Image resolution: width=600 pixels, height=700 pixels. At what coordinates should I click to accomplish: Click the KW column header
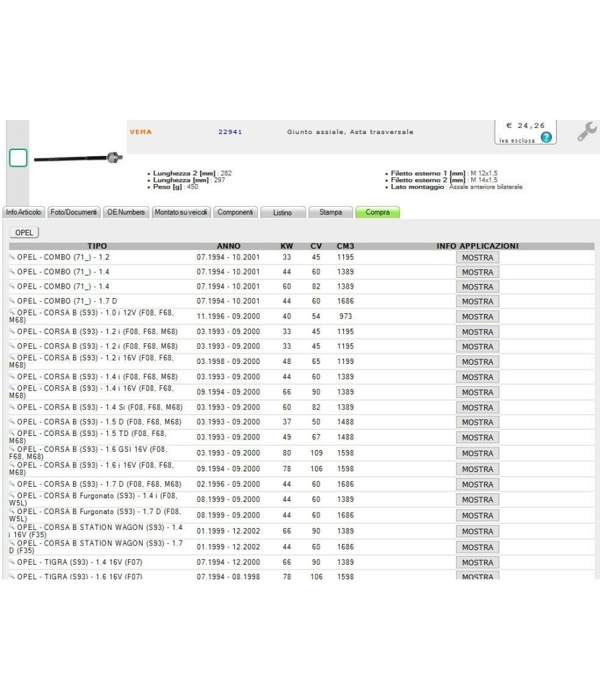(287, 246)
